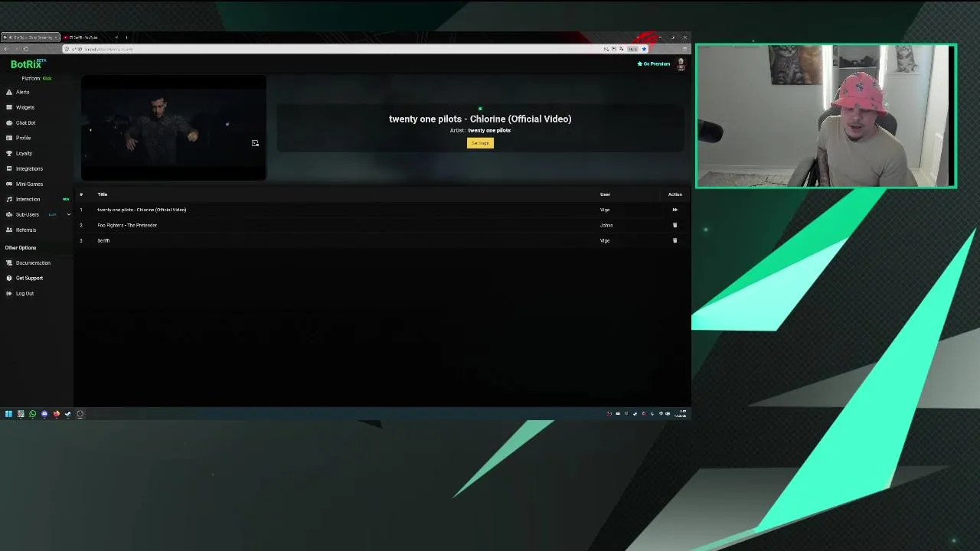Viewport: 980px width, 551px height.
Task: Open Integrations in the sidebar
Action: [29, 168]
